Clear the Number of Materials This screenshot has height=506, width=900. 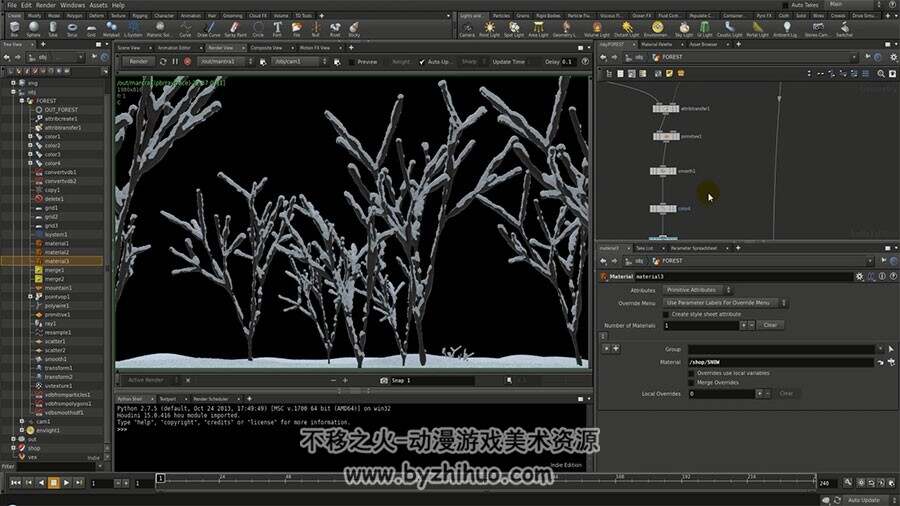(x=770, y=325)
